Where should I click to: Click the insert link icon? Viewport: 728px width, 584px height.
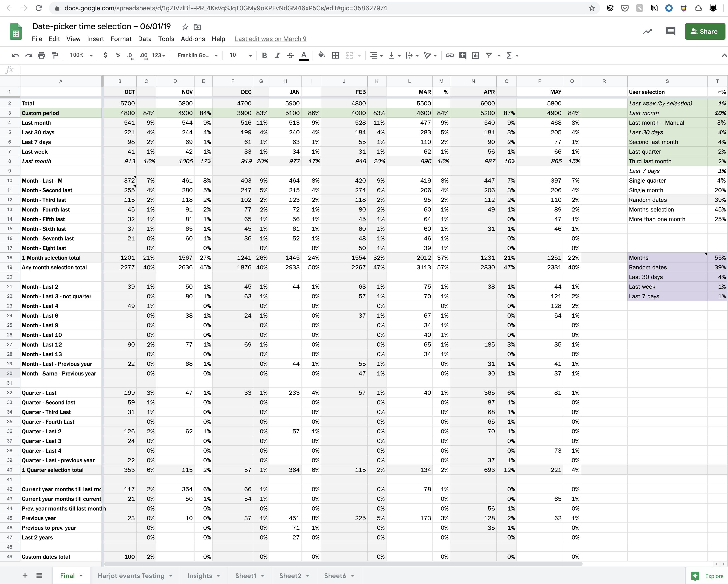[449, 55]
